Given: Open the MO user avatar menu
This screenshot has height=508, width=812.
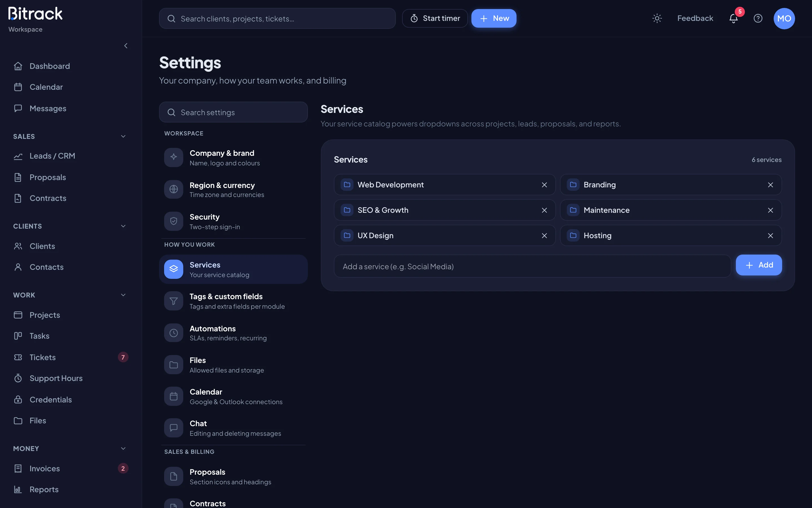Looking at the screenshot, I should click(784, 18).
